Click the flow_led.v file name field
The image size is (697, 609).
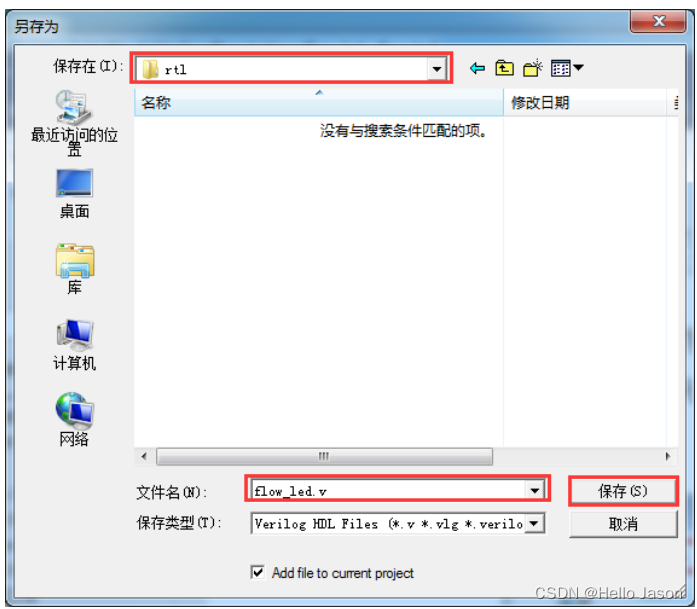coord(389,491)
